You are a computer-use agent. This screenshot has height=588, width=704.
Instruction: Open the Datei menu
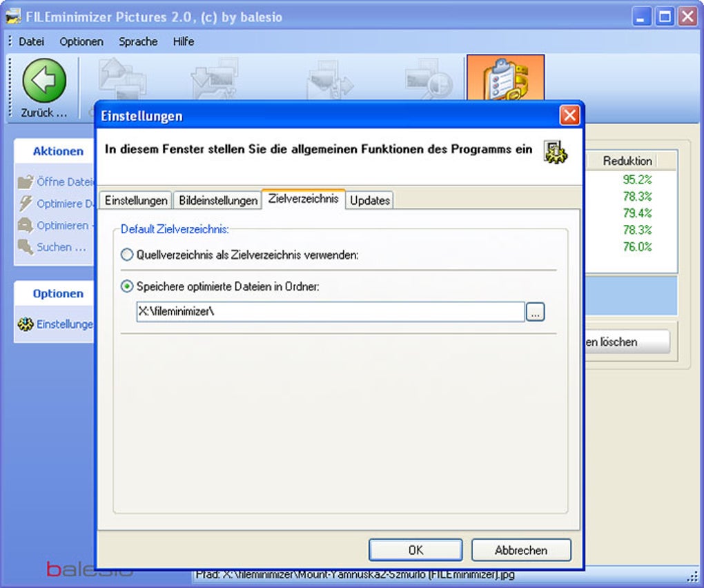point(32,41)
